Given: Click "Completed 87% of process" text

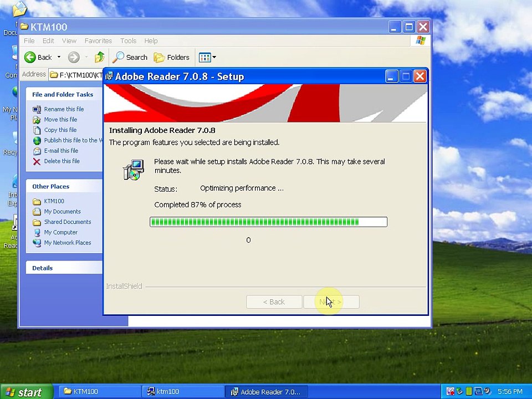Looking at the screenshot, I should (198, 204).
